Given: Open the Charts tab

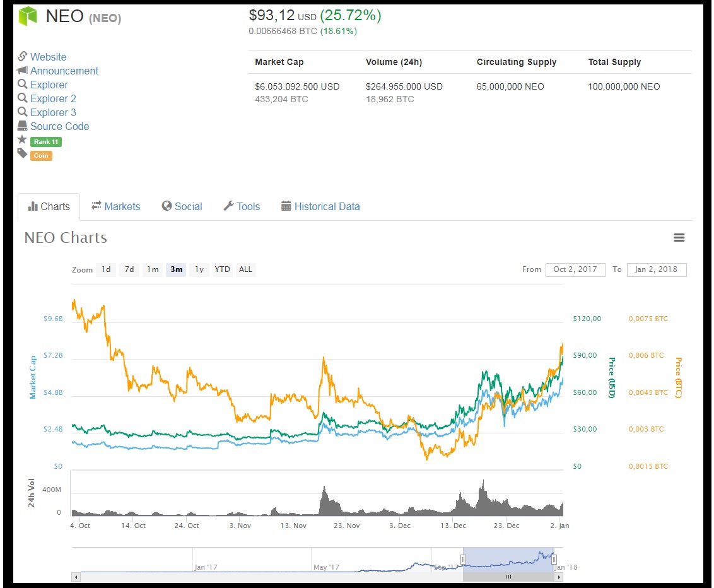Looking at the screenshot, I should click(x=49, y=207).
